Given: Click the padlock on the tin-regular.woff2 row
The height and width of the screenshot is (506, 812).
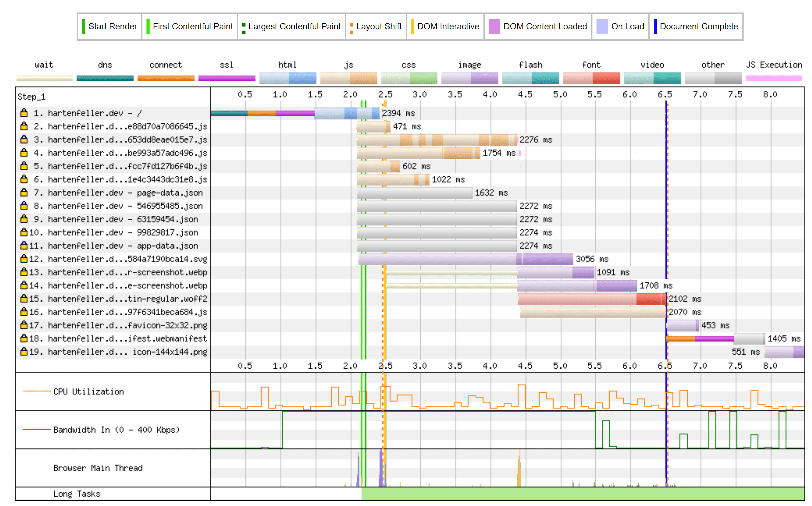Looking at the screenshot, I should tap(24, 298).
